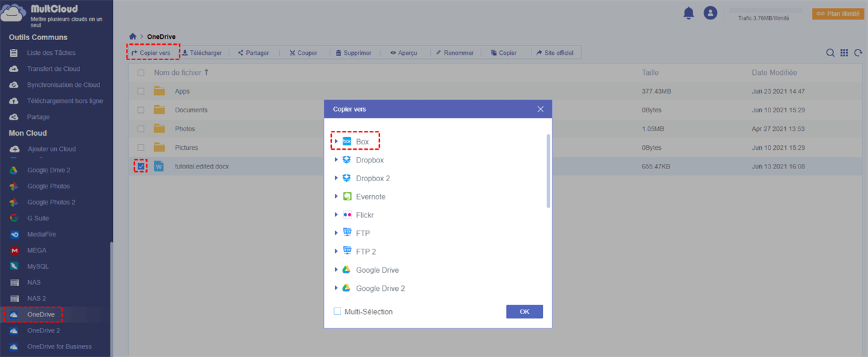Click Aperçu toolbar button

404,53
